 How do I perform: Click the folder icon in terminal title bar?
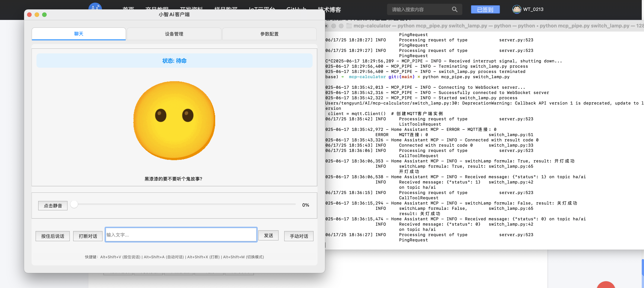point(349,26)
